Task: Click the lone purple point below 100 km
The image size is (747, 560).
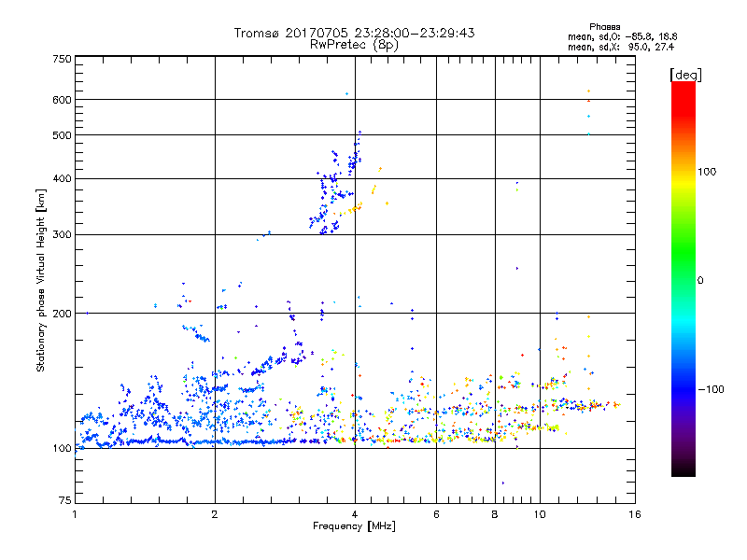Action: 503,483
